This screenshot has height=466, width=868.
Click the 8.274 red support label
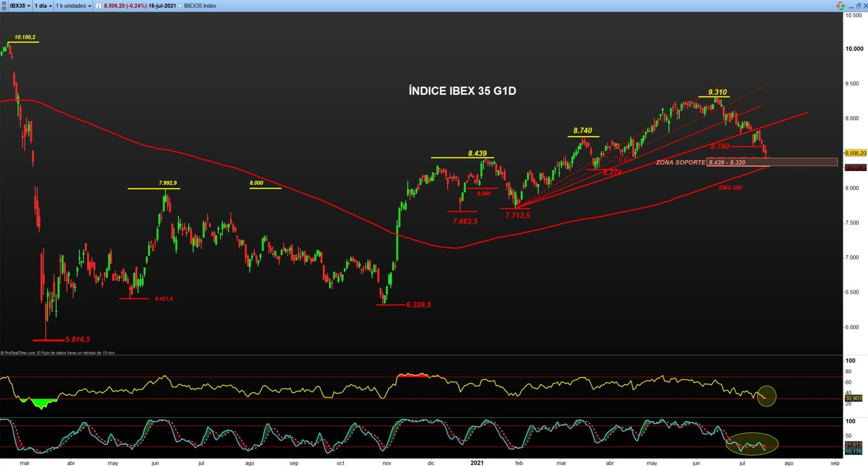point(612,172)
